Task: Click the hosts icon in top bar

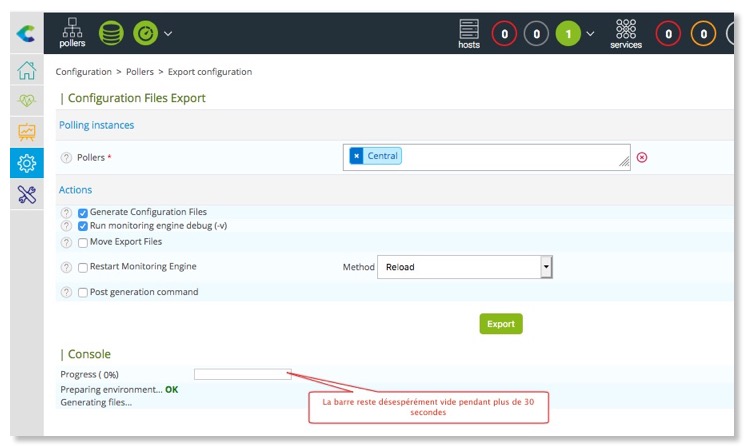Action: click(x=468, y=33)
